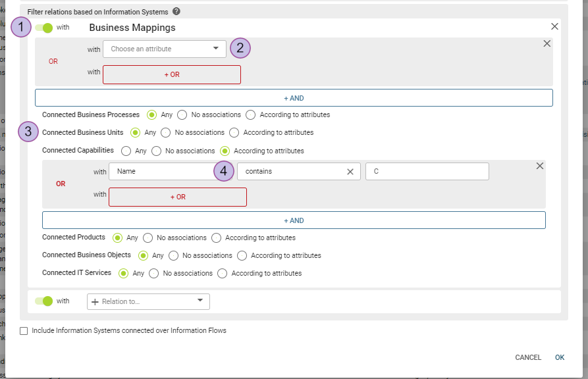
Task: Select 'According to attributes' for Connected IT Services
Action: pos(223,274)
